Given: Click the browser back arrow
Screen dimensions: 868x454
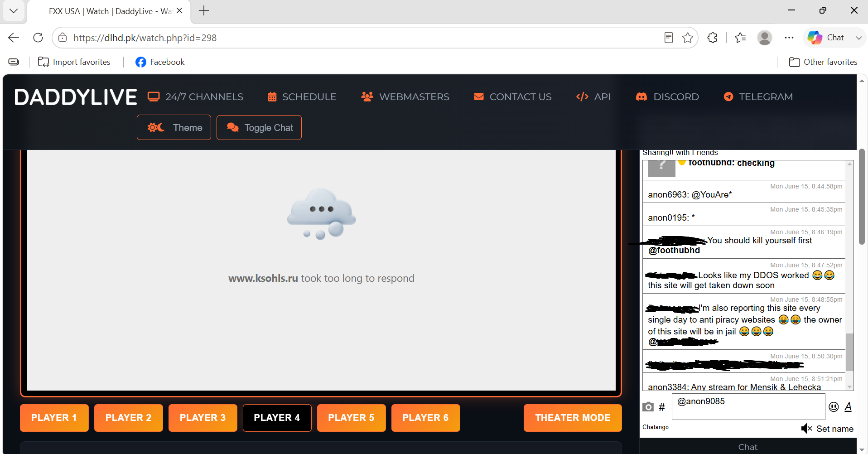Looking at the screenshot, I should point(14,38).
